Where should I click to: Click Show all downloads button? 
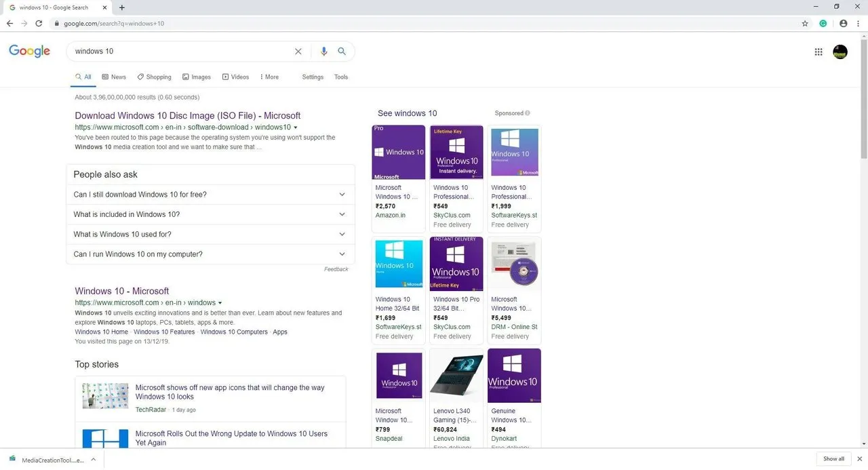point(834,459)
